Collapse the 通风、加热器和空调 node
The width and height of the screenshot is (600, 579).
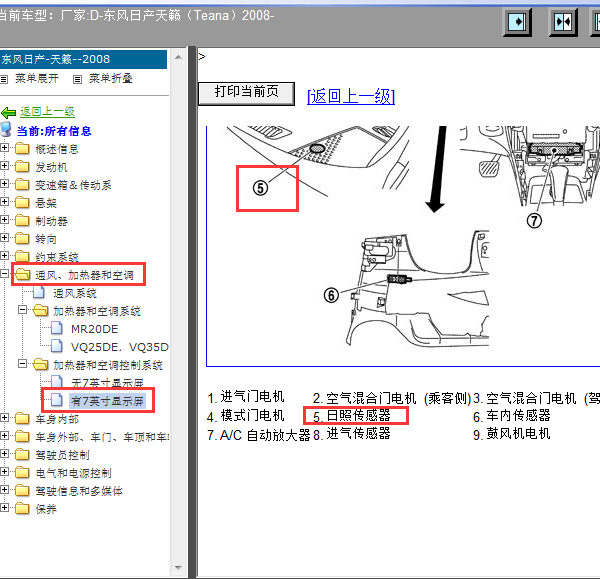click(4, 273)
